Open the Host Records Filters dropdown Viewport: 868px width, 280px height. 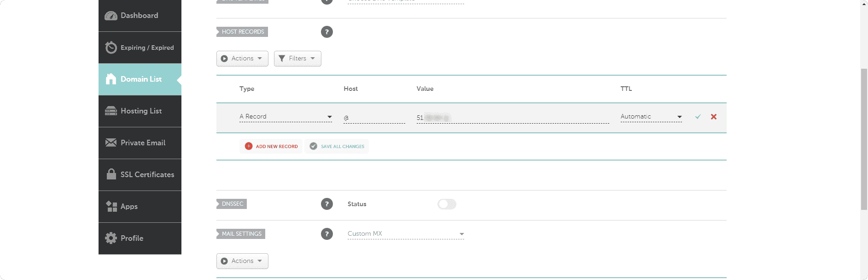pos(297,59)
